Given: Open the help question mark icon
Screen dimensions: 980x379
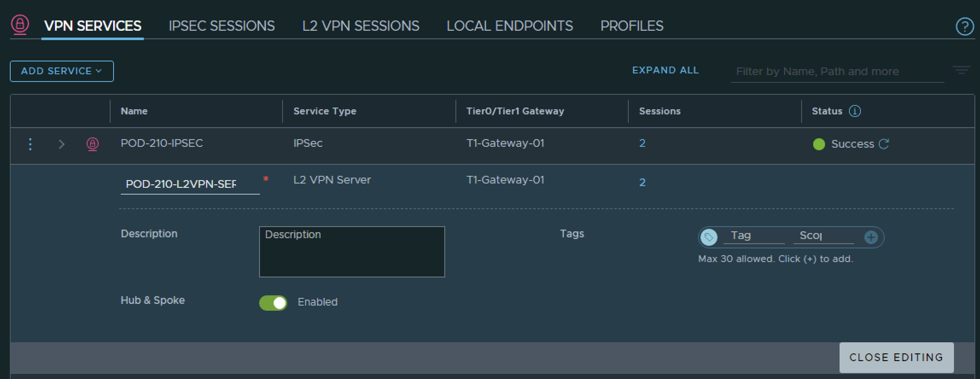Looking at the screenshot, I should 964,26.
